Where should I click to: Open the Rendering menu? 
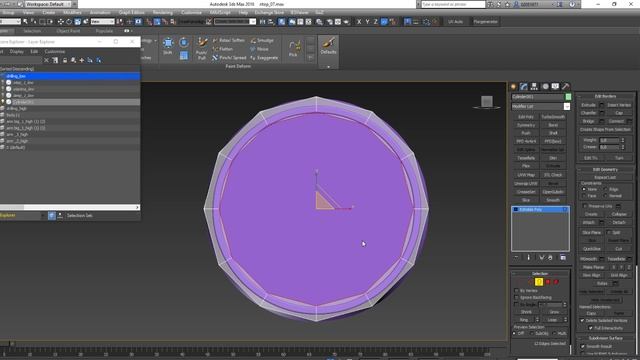[162, 13]
